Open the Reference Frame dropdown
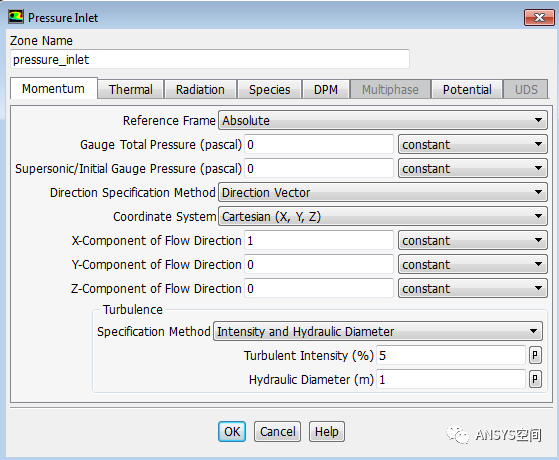Viewport: 559px width, 460px height. tap(383, 121)
